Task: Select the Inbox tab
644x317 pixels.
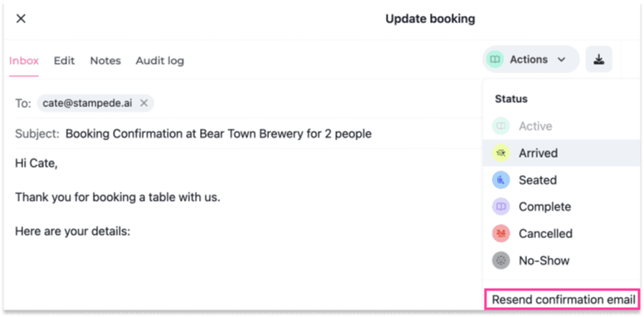Action: pyautogui.click(x=24, y=61)
